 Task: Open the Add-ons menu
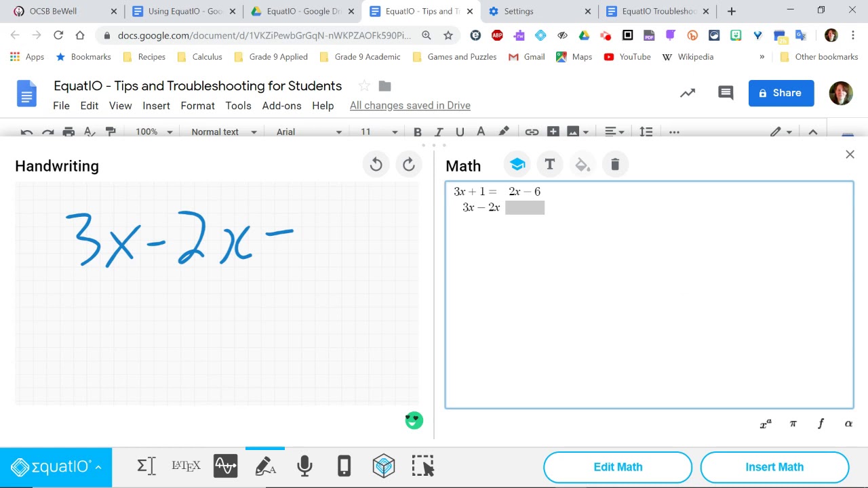coord(281,106)
